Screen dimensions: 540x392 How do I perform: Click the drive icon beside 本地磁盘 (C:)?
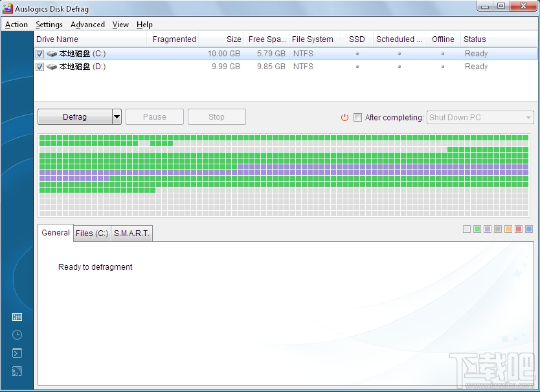click(x=52, y=54)
